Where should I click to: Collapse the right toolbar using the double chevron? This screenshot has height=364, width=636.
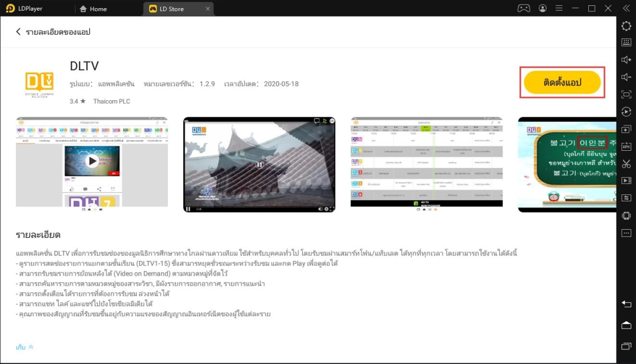(626, 8)
